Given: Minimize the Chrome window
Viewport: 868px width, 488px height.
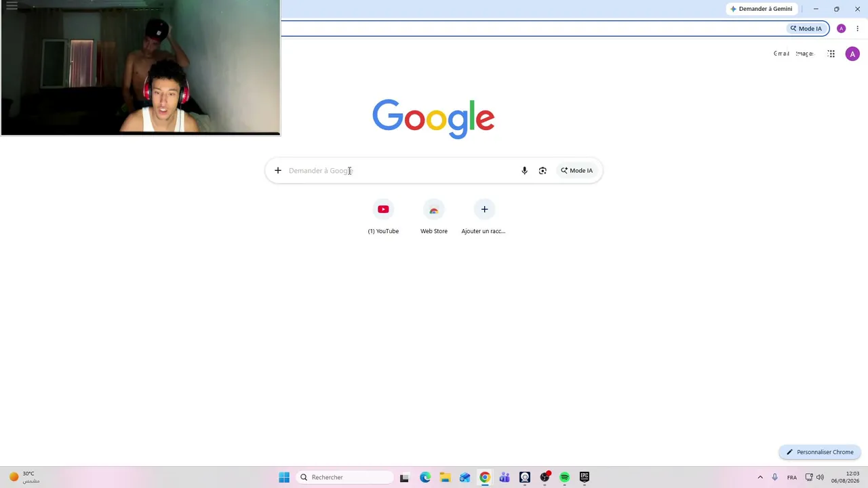Looking at the screenshot, I should [816, 9].
